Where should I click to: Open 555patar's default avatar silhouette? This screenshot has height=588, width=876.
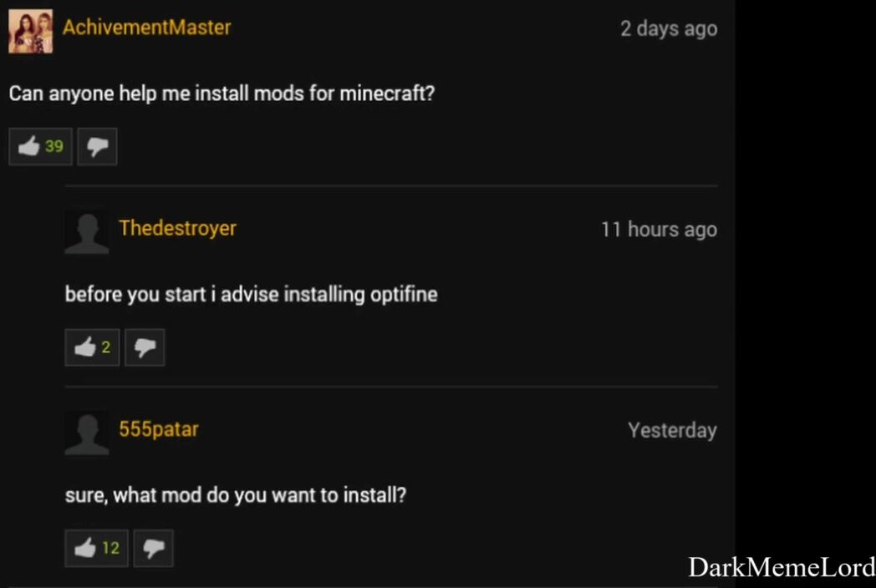[87, 433]
